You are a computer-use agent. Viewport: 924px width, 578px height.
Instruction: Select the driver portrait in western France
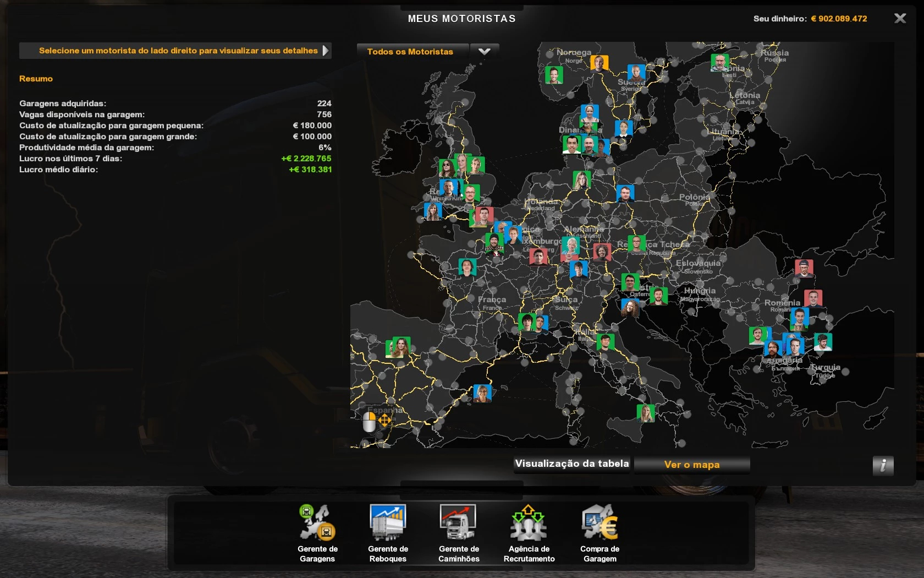[x=467, y=267]
